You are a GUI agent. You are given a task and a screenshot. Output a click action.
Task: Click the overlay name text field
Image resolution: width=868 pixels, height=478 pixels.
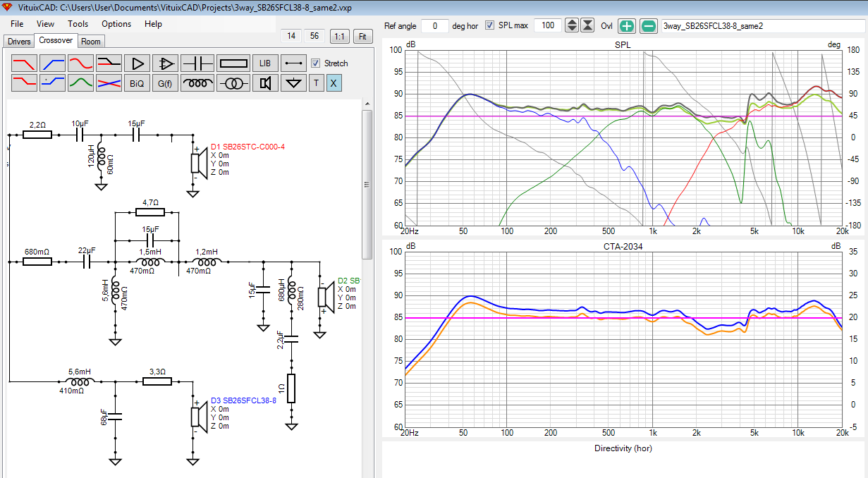pos(763,26)
